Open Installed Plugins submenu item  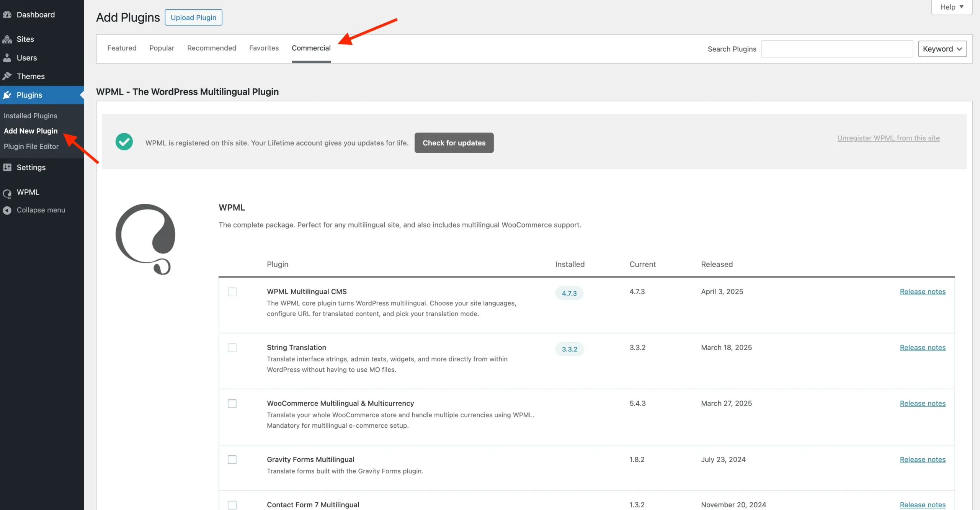(31, 116)
